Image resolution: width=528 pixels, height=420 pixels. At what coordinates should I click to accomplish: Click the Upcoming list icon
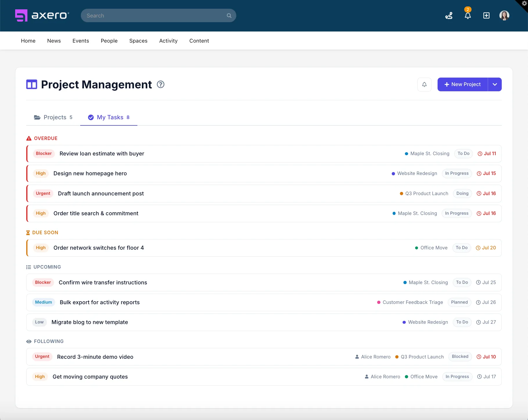(x=29, y=267)
